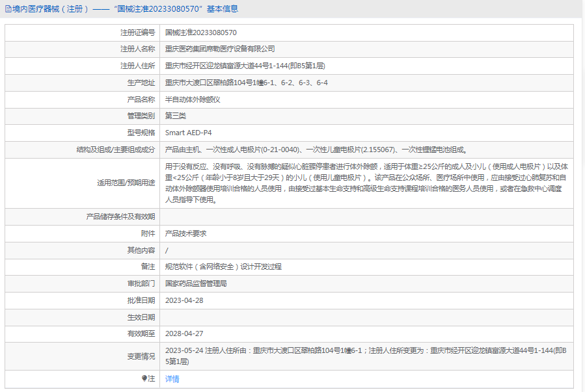Viewport: 585px width, 392px height.
Task: Click the 备注 row label
Action: (x=148, y=267)
